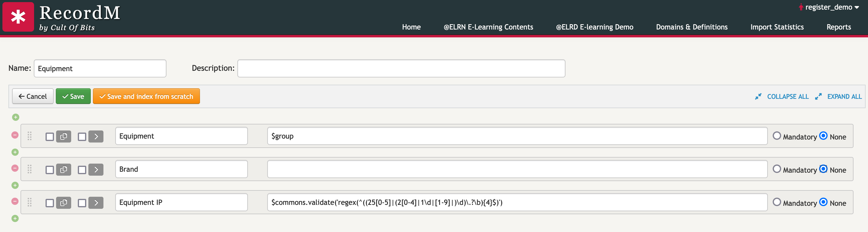Select None for the Equipment field
This screenshot has width=868, height=232.
[x=823, y=136]
